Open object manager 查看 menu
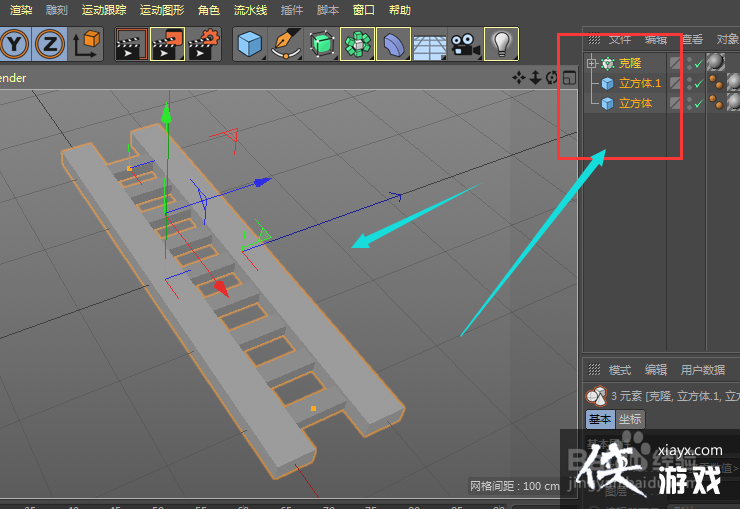Screen dimensions: 740x509 (x=692, y=40)
